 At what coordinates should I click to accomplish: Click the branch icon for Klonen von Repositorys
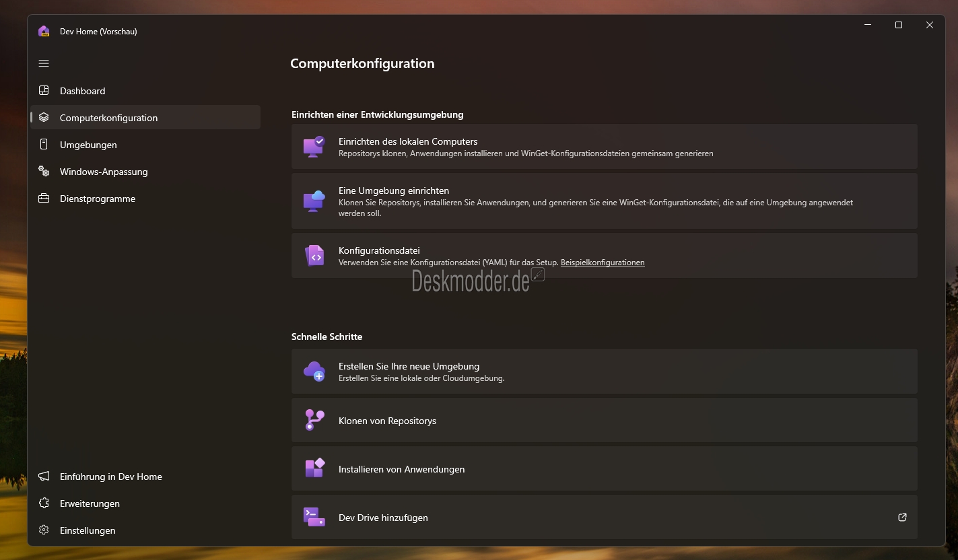coord(314,420)
